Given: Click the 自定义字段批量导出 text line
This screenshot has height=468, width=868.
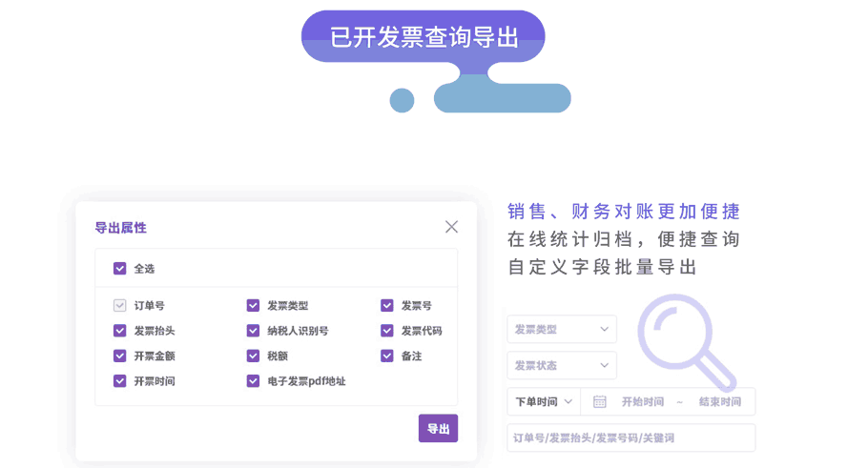Looking at the screenshot, I should tap(602, 267).
